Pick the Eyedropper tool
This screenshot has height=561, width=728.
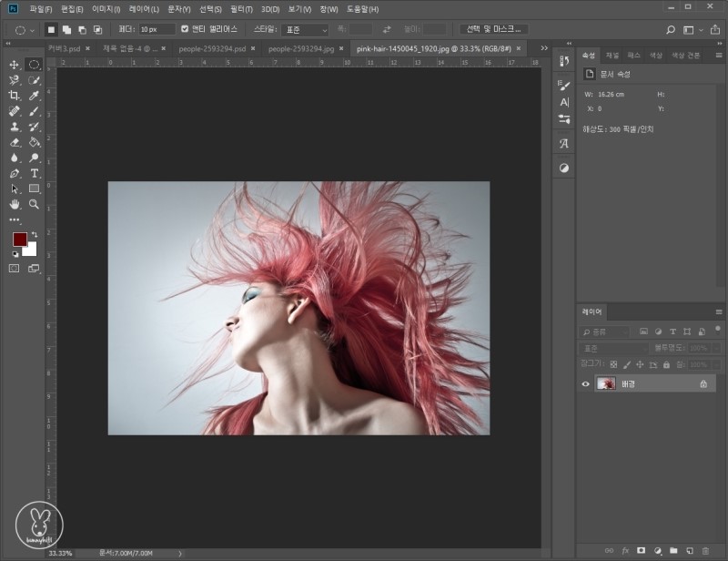click(34, 96)
